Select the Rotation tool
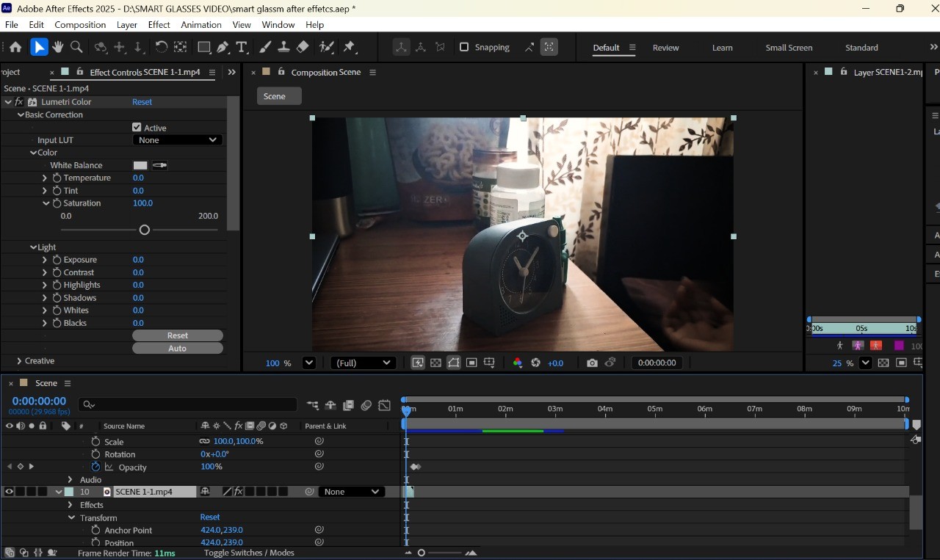Screen dimensions: 940x560 161,47
